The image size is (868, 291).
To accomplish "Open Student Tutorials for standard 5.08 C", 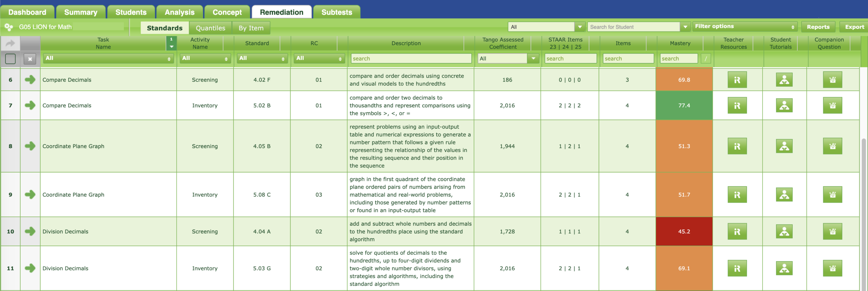I will [x=784, y=195].
